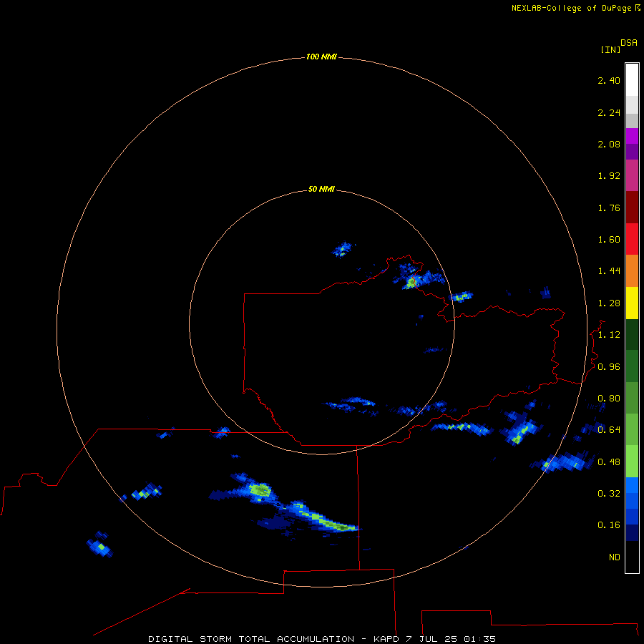Click the 2.08 legend value

(609, 144)
